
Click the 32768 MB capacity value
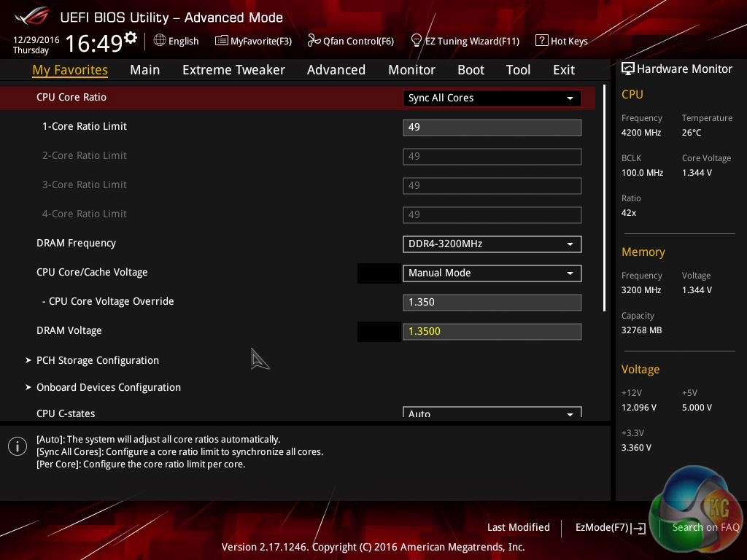pos(642,330)
